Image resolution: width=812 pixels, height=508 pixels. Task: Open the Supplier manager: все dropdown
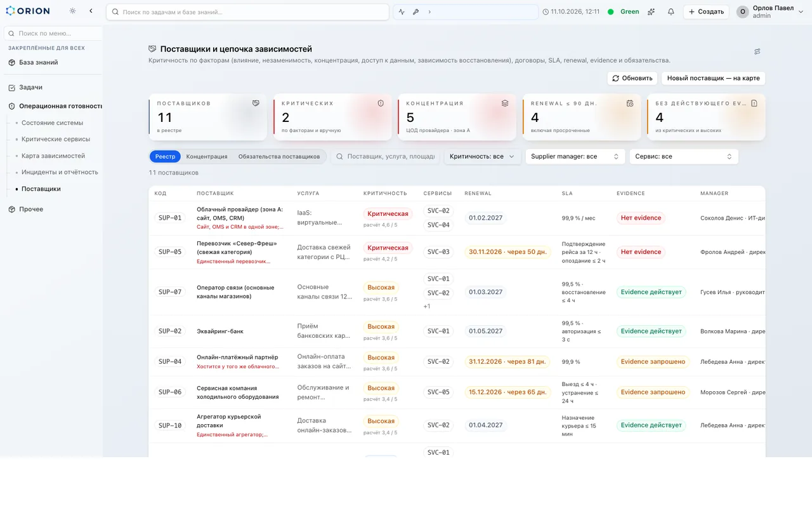(575, 156)
